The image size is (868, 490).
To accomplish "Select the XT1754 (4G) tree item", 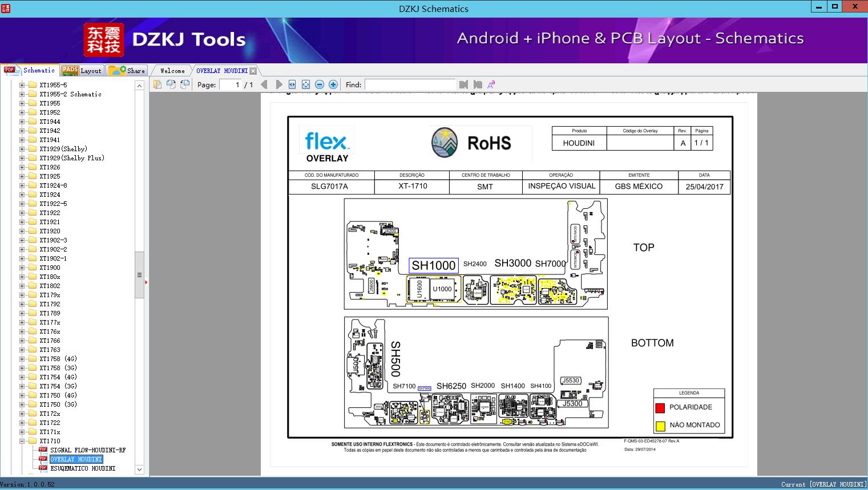I will (x=58, y=377).
